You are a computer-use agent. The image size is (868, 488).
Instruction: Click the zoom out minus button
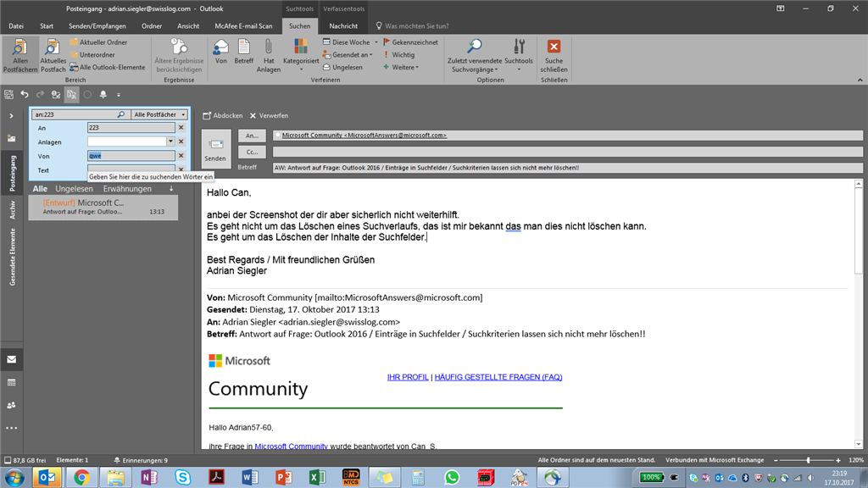pyautogui.click(x=776, y=460)
